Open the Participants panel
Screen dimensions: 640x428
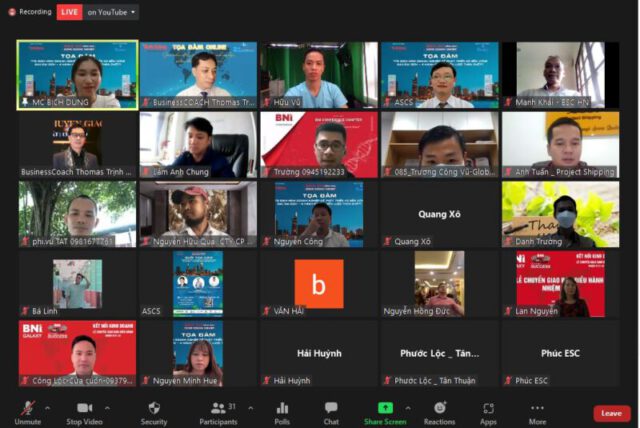218,410
